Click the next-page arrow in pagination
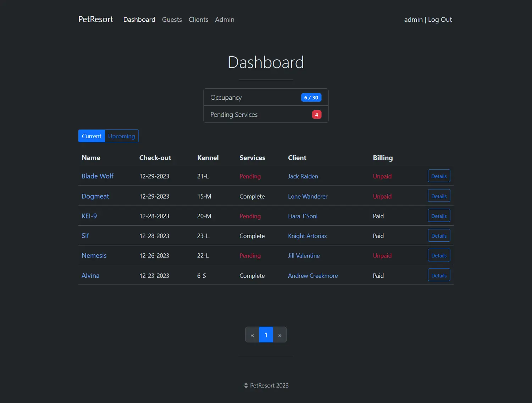This screenshot has height=403, width=532. [x=279, y=335]
